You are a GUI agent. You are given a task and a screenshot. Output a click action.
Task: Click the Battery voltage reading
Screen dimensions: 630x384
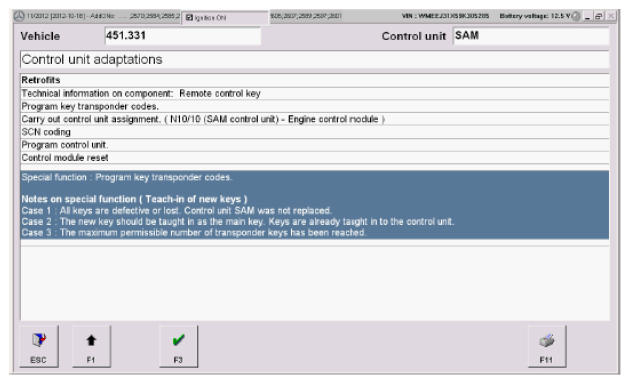[x=535, y=16]
